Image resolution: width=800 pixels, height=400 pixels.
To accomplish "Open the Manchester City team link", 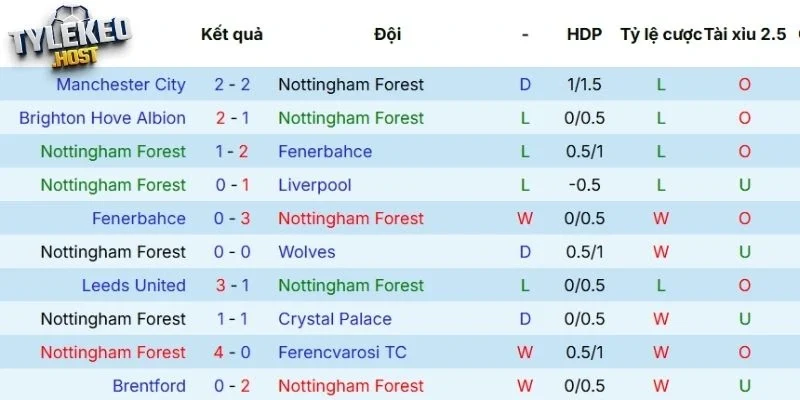I will tap(120, 85).
